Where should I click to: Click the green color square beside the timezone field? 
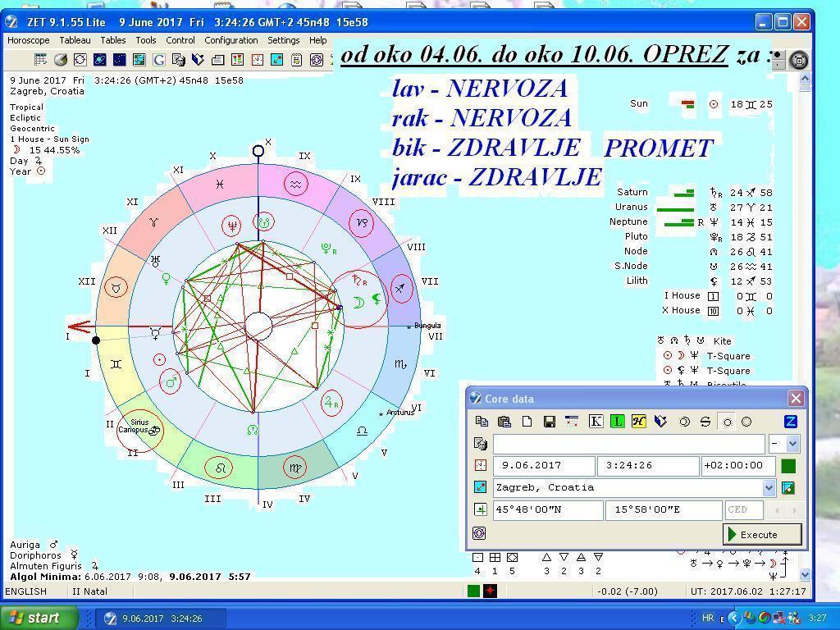tap(788, 466)
